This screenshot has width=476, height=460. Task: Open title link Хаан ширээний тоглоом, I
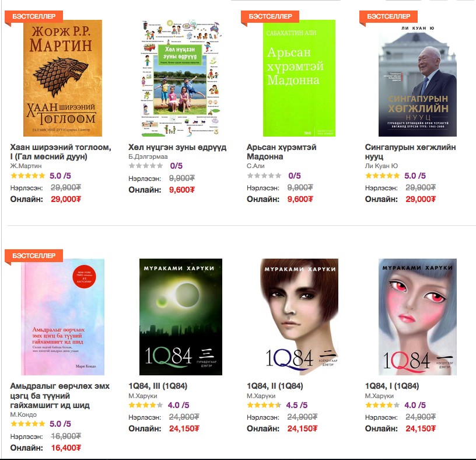click(61, 152)
